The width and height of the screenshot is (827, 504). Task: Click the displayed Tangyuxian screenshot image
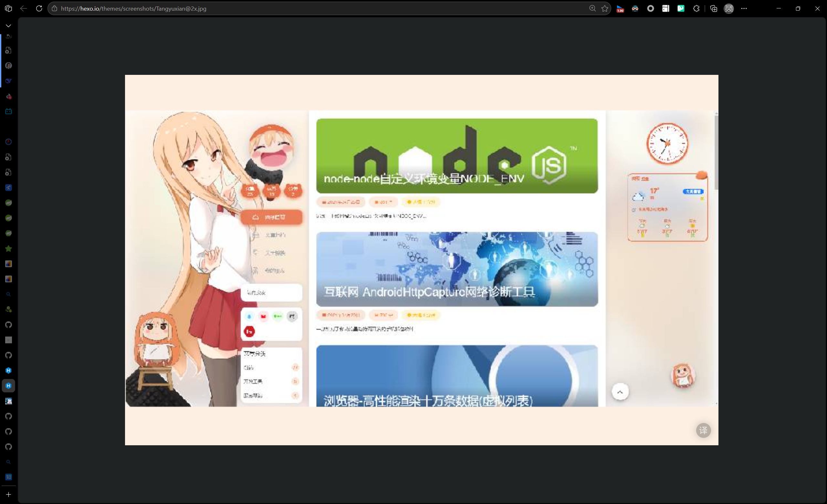click(x=422, y=260)
